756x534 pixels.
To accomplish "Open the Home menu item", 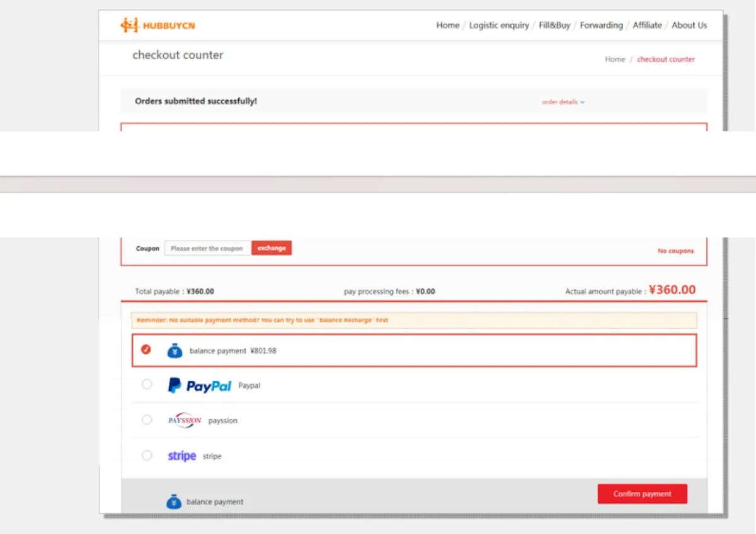I will click(x=447, y=25).
